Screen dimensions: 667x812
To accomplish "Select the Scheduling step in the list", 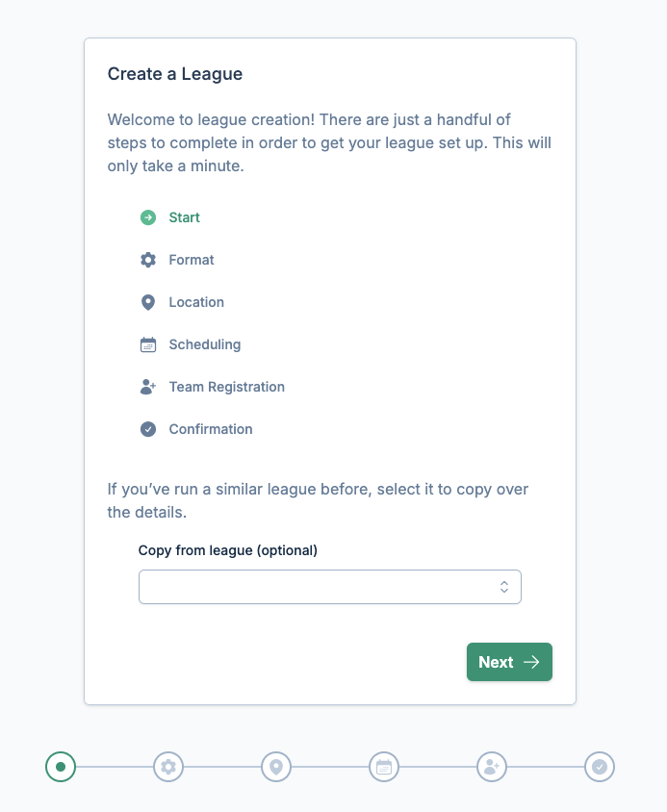I will coord(205,344).
